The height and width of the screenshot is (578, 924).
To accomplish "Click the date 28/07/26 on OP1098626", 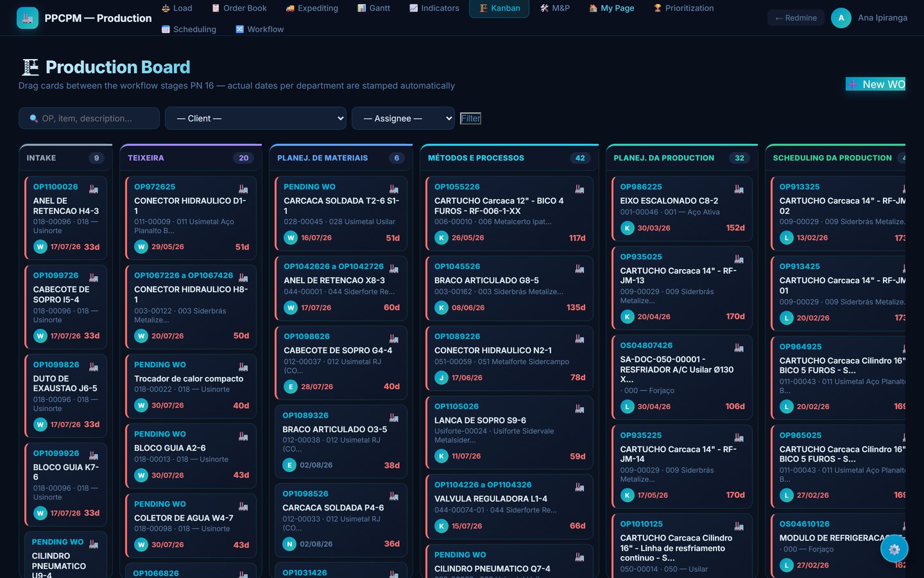I will [317, 387].
